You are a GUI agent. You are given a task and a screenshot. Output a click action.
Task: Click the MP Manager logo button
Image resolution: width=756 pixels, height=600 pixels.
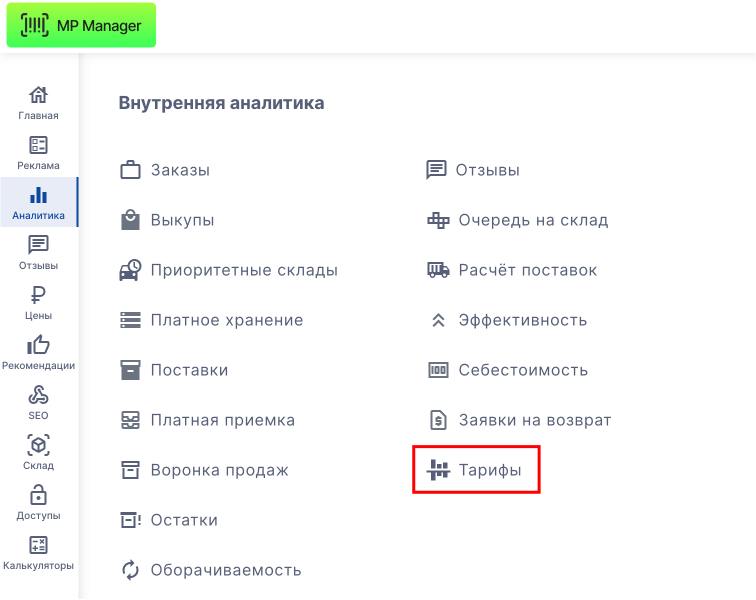pyautogui.click(x=81, y=25)
